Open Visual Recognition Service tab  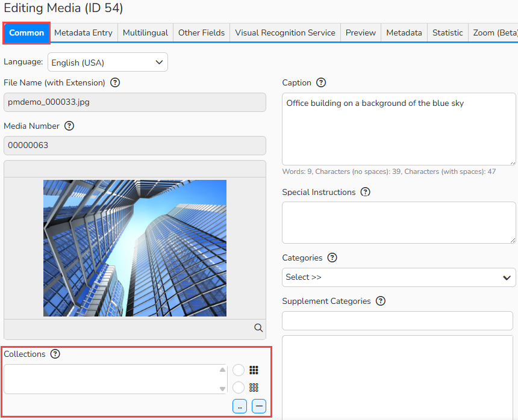point(285,32)
